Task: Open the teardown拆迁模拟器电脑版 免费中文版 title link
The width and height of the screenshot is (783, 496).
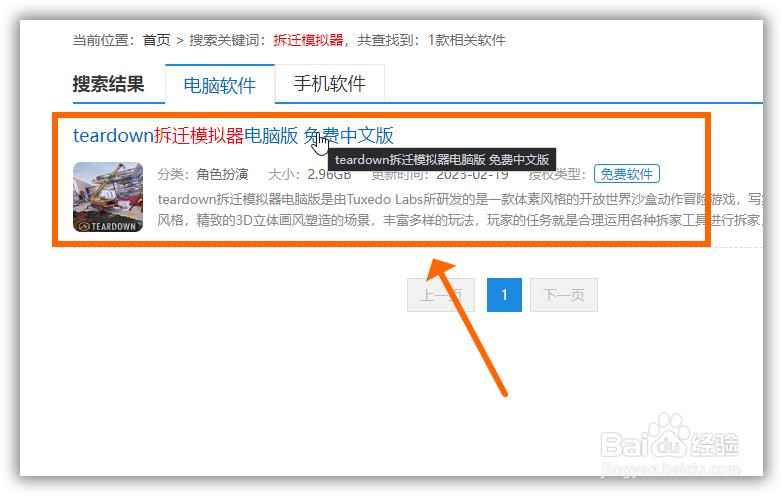Action: (x=233, y=135)
